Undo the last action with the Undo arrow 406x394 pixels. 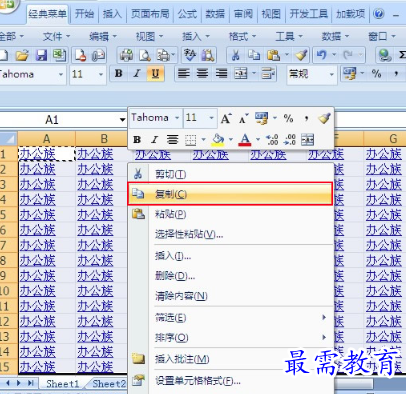321,55
